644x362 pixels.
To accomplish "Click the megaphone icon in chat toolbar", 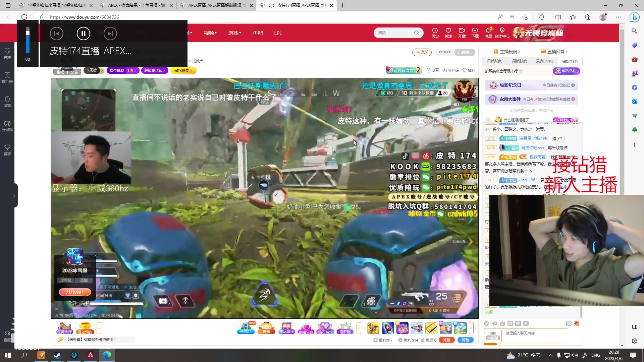I will point(494,323).
